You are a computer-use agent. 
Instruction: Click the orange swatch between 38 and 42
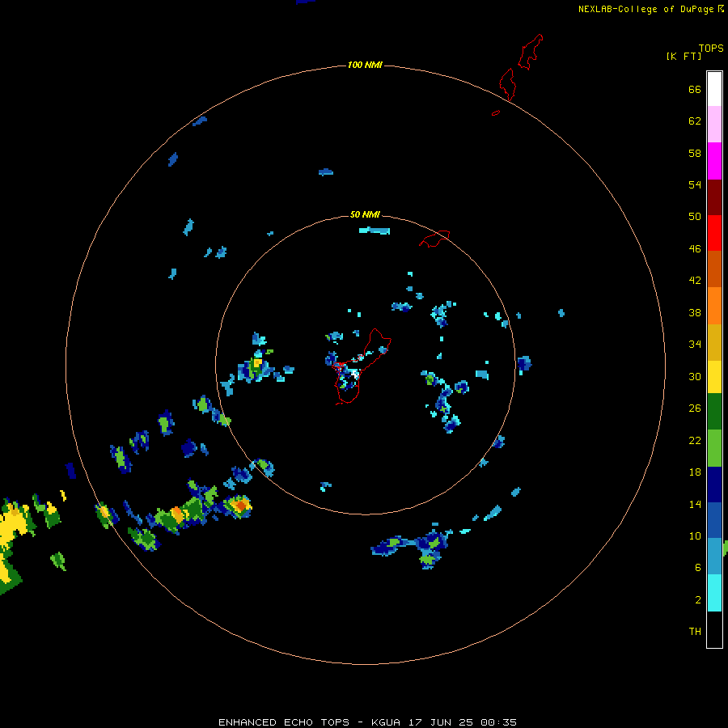(x=714, y=306)
